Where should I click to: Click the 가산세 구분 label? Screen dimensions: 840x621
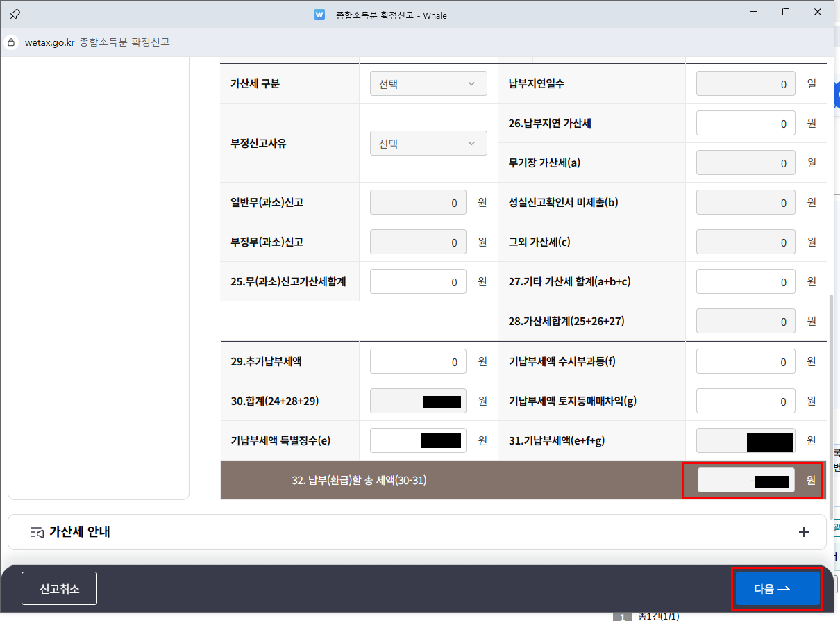255,84
